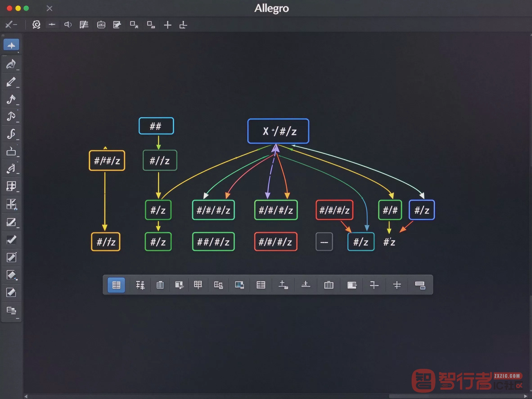Click the last stacked bars icon in bottom toolbar
Viewport: 532px width, 399px height.
tap(420, 285)
